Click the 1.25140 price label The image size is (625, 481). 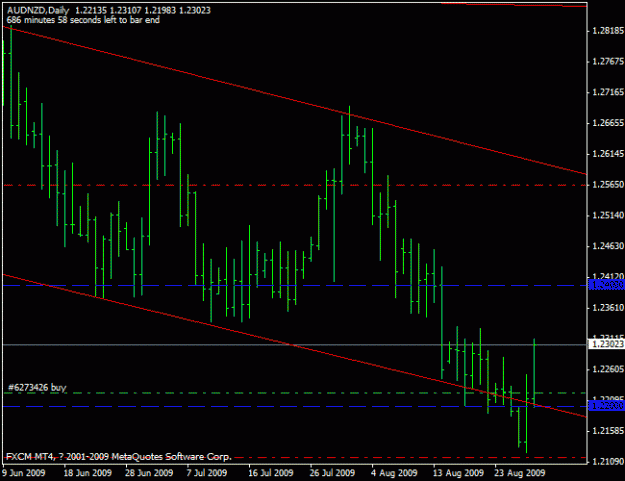608,215
